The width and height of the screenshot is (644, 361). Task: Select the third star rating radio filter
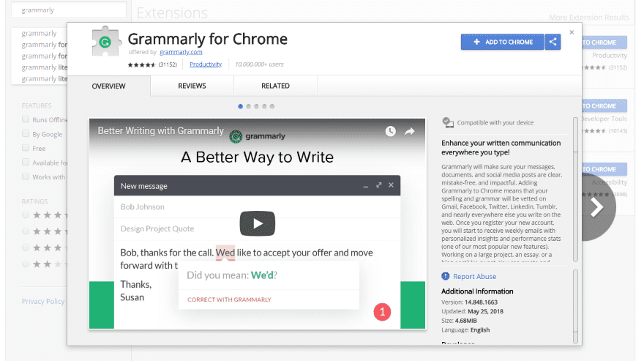click(x=26, y=248)
